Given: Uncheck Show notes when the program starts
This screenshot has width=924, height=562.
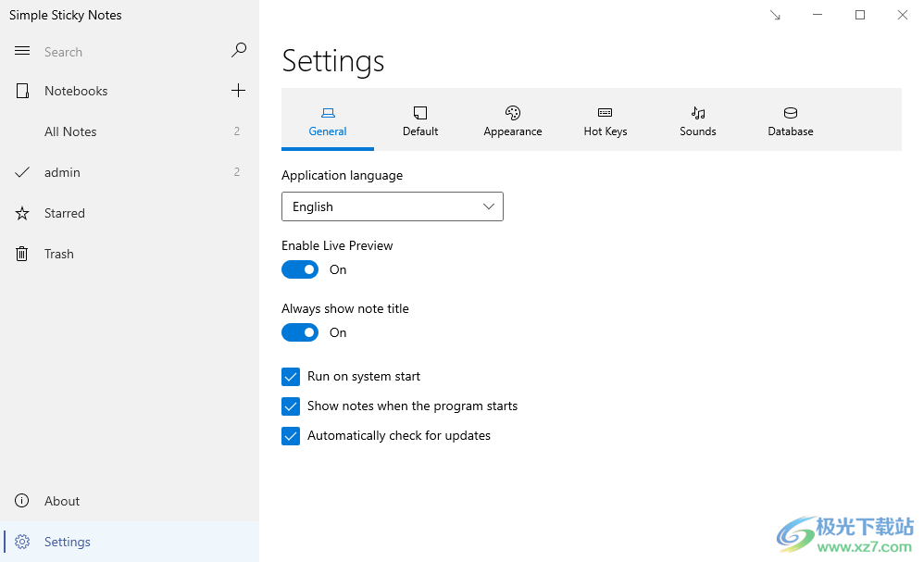Looking at the screenshot, I should 291,406.
